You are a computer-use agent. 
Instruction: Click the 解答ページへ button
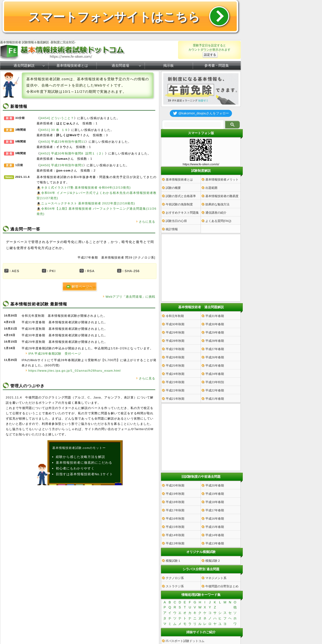pyautogui.click(x=79, y=287)
